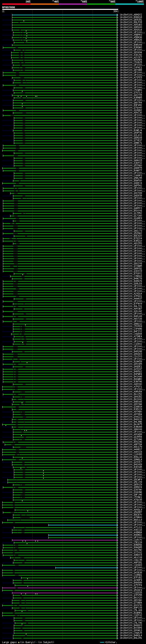This screenshot has height=644, width=146.
Task: Open the UniRef100_C5XWM3 entry
Action: tap(131, 90)
